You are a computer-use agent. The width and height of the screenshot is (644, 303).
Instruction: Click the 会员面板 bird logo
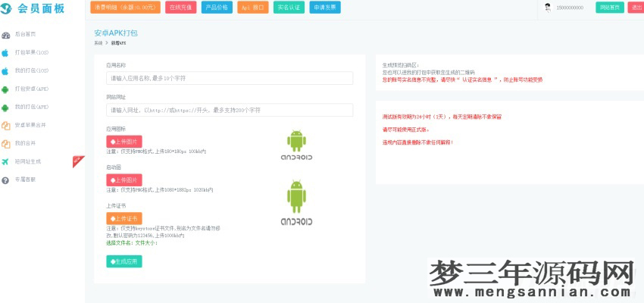point(6,8)
